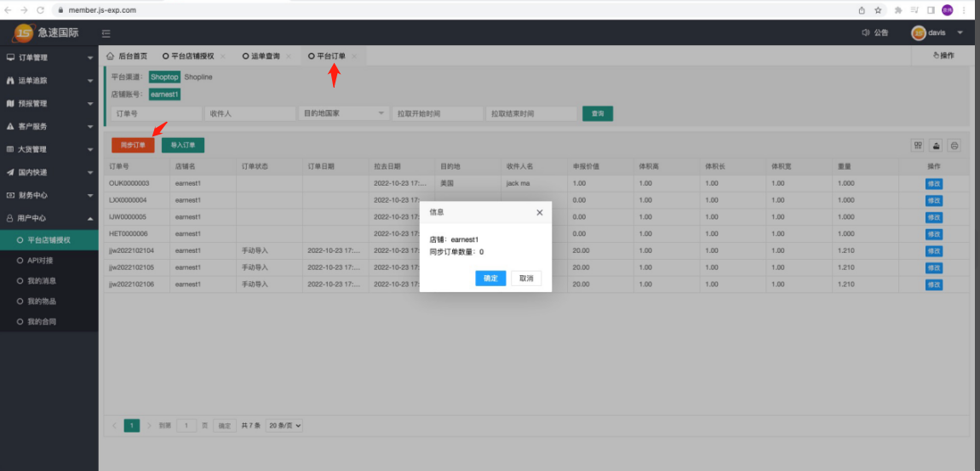
Task: Click the blue 确定 button in dialog
Action: coord(490,279)
